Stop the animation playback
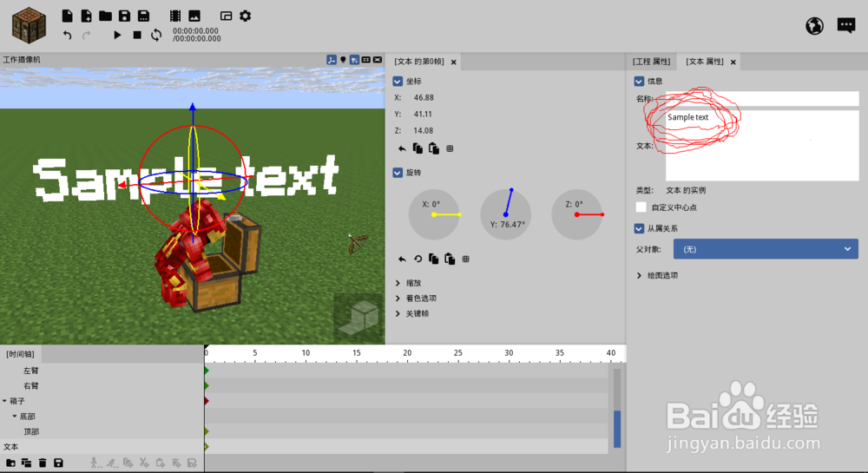The width and height of the screenshot is (868, 473). tap(137, 35)
